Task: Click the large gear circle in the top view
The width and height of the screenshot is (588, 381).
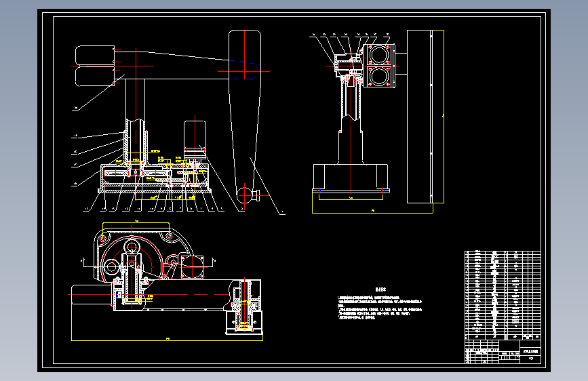Action: (x=132, y=259)
